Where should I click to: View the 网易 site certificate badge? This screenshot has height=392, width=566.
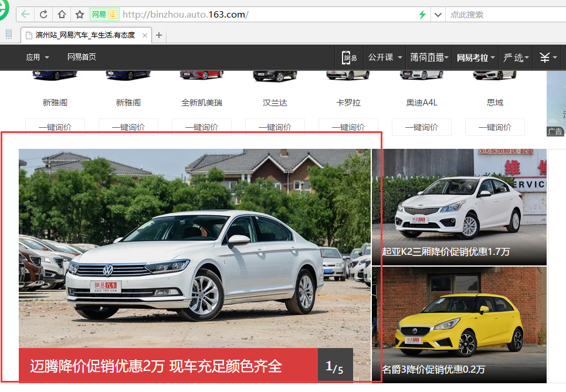(104, 15)
